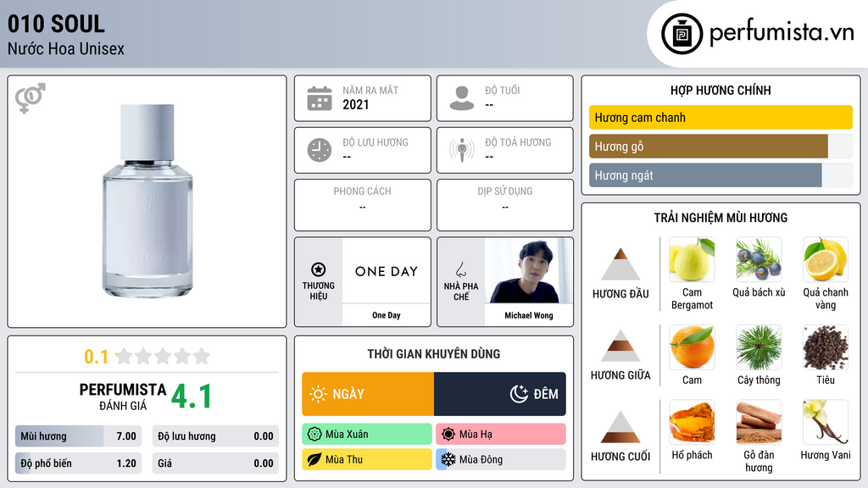Viewport: 868px width, 488px height.
Task: Open the Hổ phách amber note image
Action: 692,422
